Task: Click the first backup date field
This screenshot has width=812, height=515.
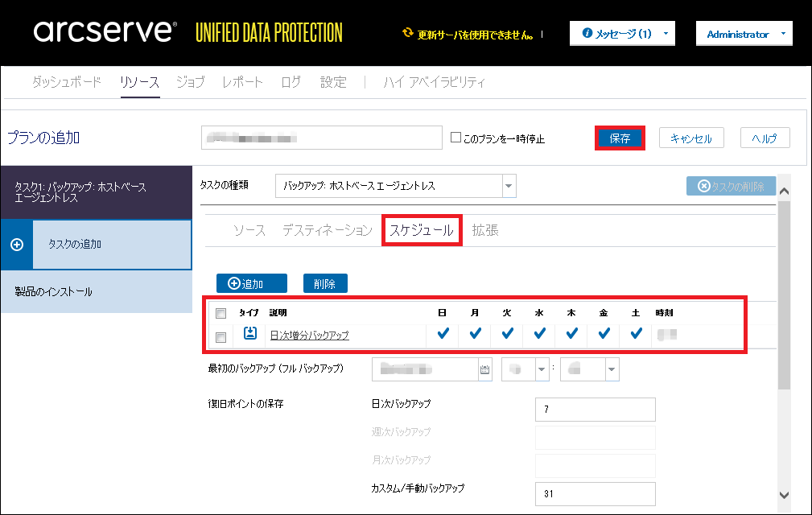Action: [425, 369]
